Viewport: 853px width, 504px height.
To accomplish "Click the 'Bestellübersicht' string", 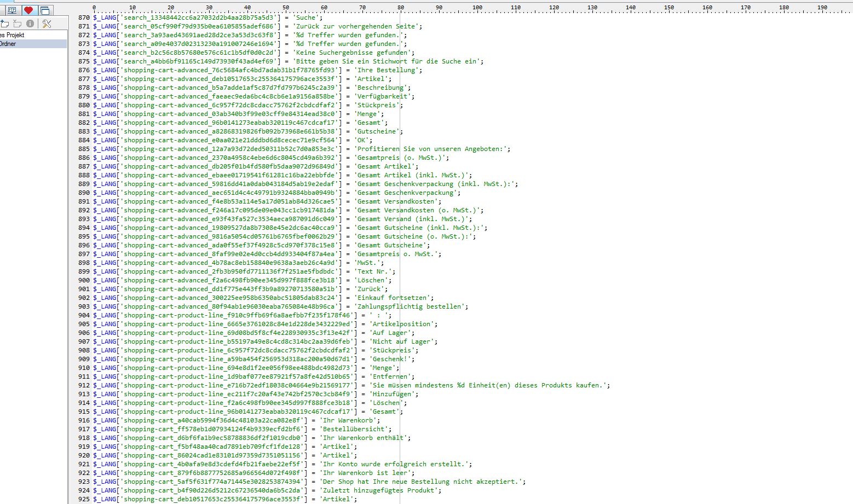I will click(354, 429).
